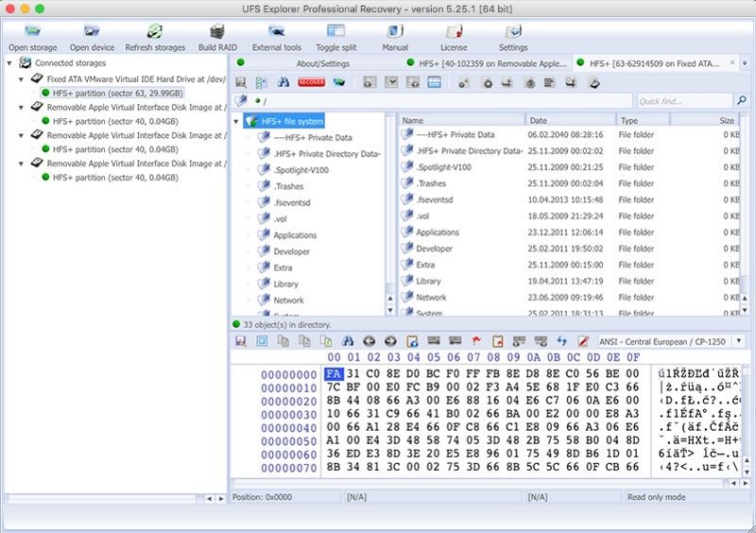Click the red RECOVER button

[311, 82]
